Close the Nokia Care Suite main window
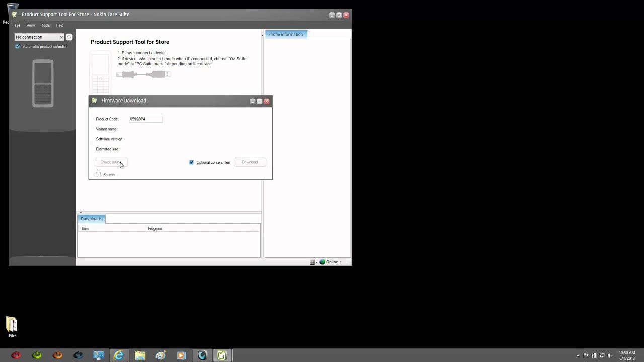 (x=346, y=15)
